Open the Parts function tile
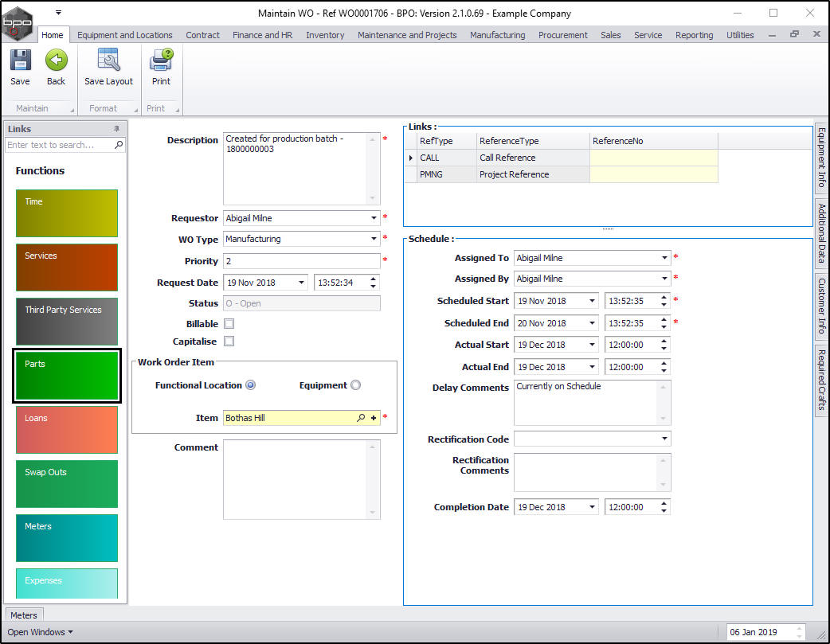Screen dimensions: 830x644 (66, 376)
